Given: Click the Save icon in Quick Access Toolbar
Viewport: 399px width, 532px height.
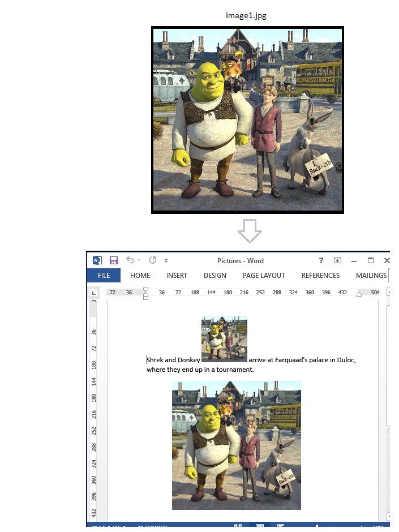Looking at the screenshot, I should [113, 260].
